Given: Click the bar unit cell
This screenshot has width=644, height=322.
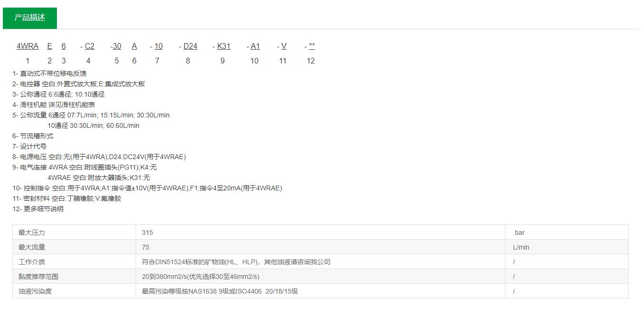Looking at the screenshot, I should (567, 233).
